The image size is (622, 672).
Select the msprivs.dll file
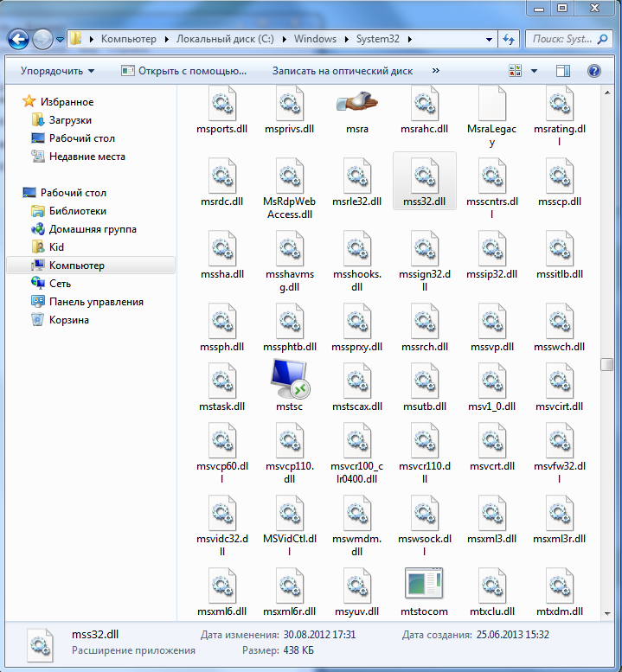click(289, 111)
